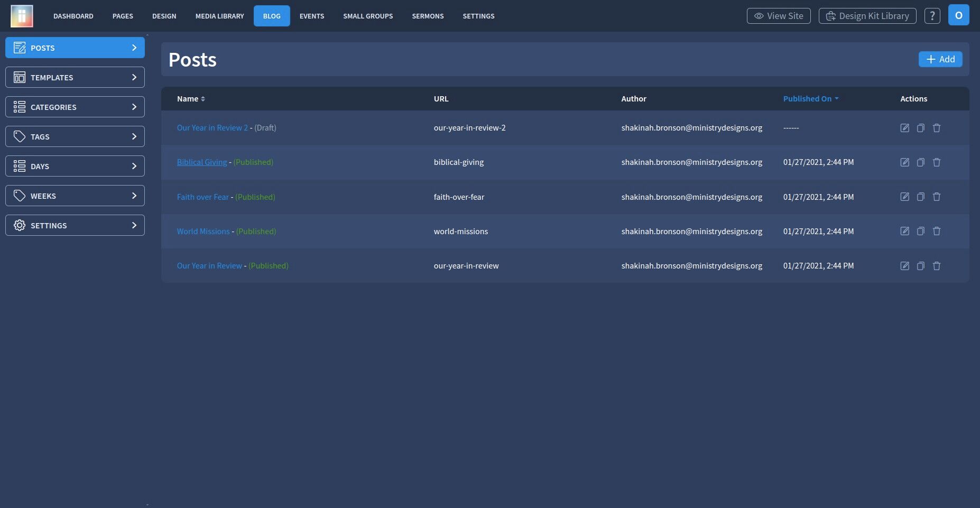
Task: Open the help question mark icon
Action: pos(932,16)
